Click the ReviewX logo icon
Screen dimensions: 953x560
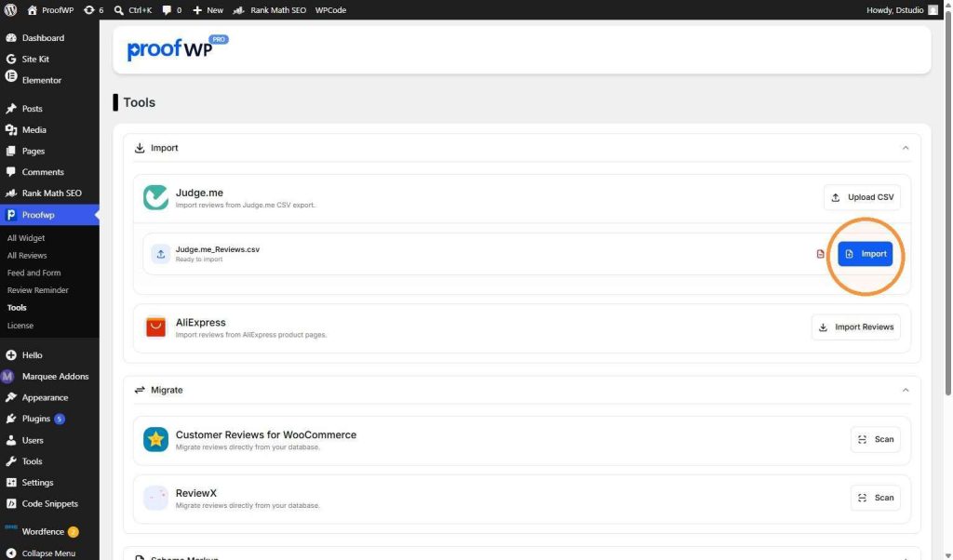click(155, 498)
